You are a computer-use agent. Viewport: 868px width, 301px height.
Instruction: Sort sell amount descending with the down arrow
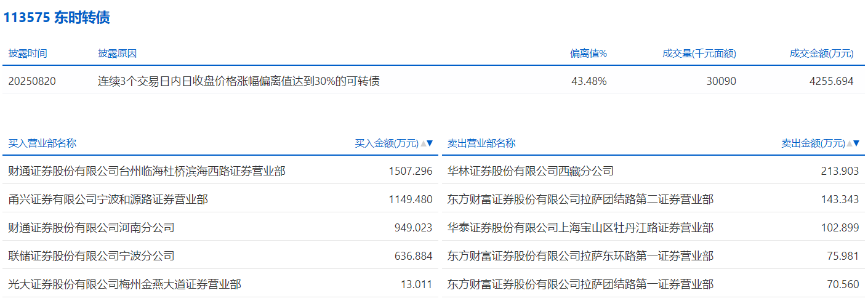point(856,143)
